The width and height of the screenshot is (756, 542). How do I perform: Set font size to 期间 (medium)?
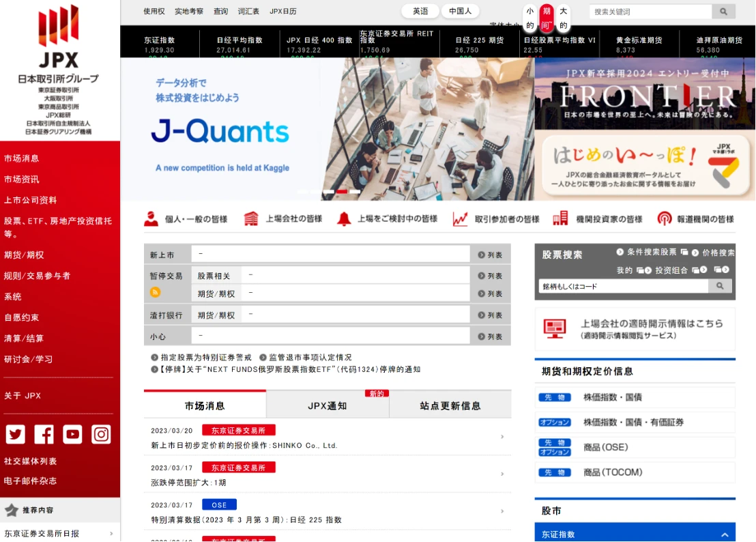547,18
